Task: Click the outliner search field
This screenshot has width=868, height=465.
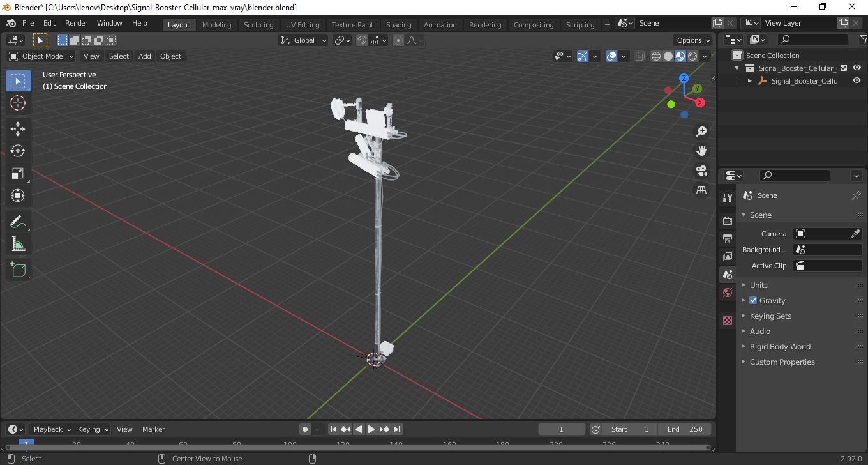Action: [x=812, y=40]
